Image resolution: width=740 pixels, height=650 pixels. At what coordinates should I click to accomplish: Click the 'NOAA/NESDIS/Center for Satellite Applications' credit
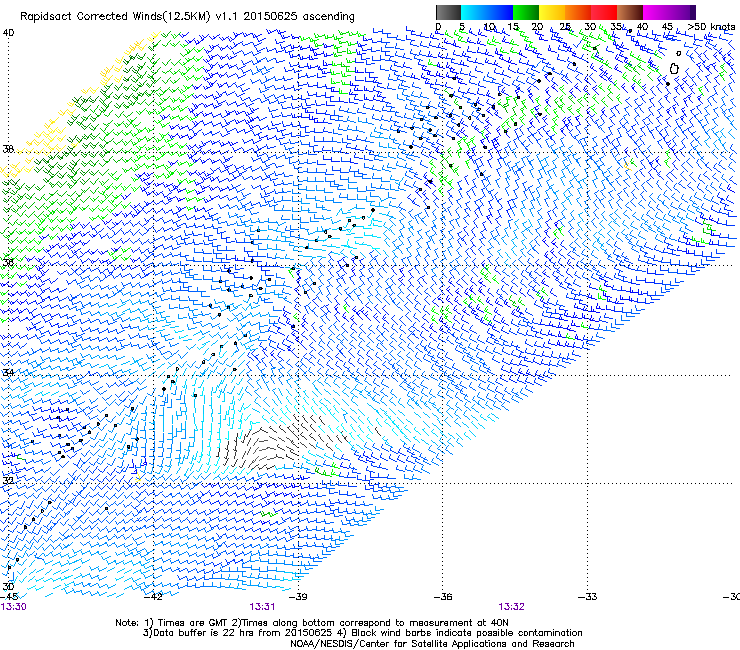pos(398,644)
